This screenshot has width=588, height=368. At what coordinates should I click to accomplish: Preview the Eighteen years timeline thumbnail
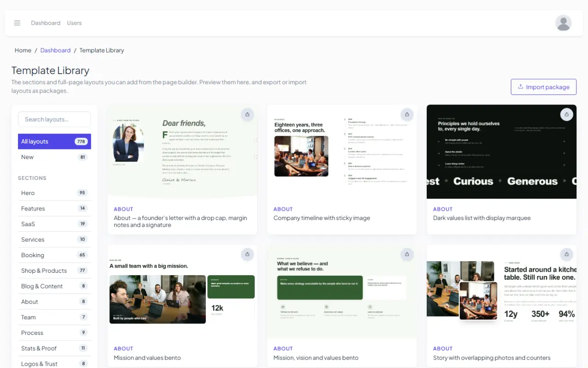pyautogui.click(x=342, y=152)
